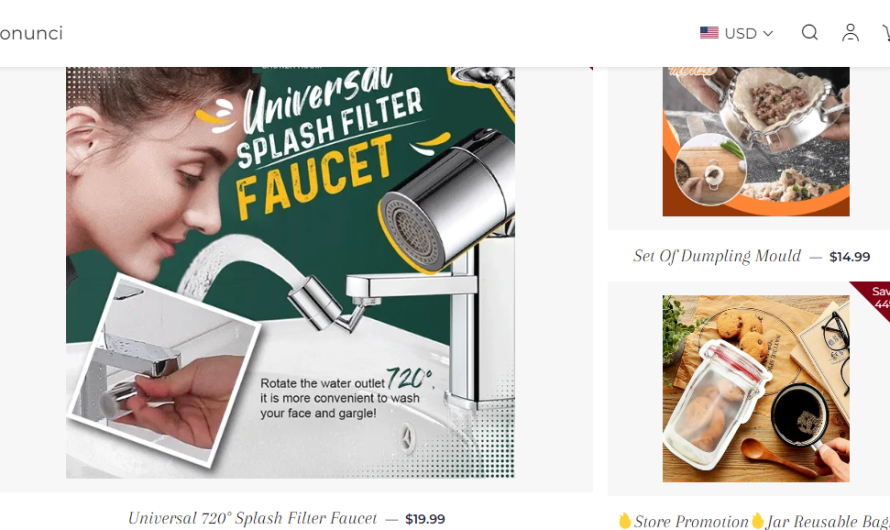Click the store logo text in header
Viewport: 890px width, 530px height.
coord(31,33)
